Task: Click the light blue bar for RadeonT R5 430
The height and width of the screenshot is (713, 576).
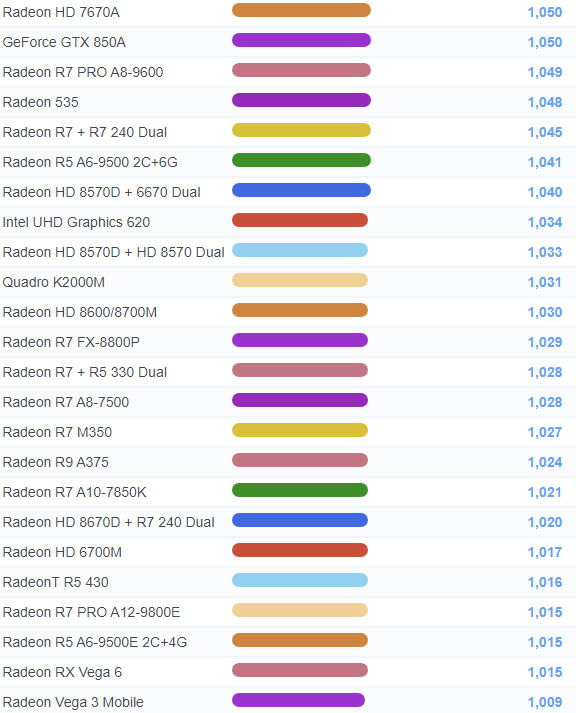Action: (x=300, y=581)
